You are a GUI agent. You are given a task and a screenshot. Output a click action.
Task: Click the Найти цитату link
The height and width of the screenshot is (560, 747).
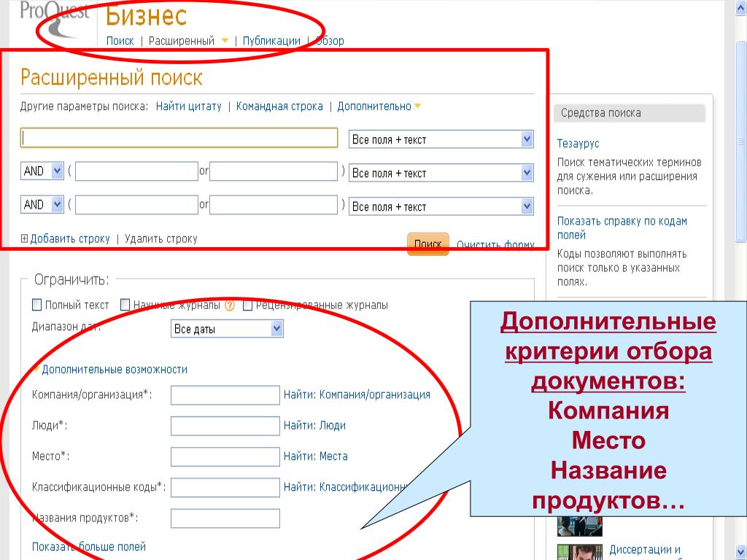coord(189,106)
